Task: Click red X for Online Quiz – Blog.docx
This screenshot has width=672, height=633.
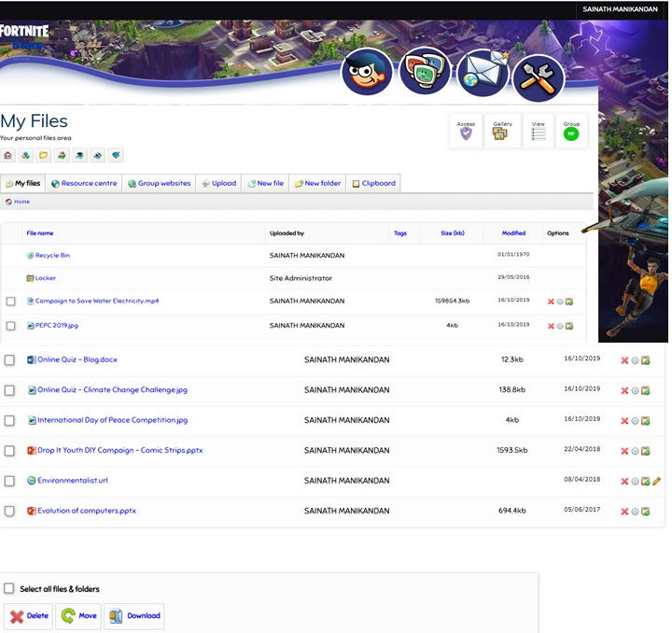Action: (624, 361)
